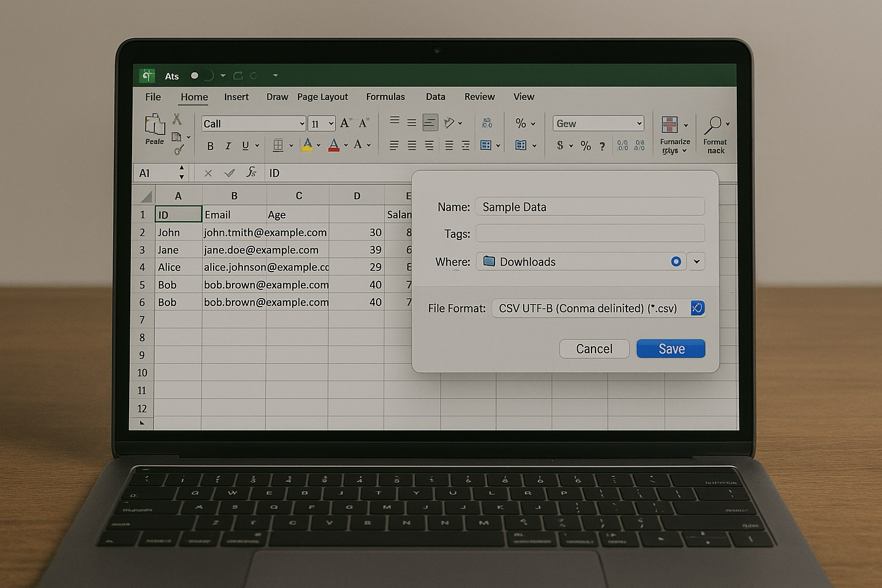
Task: Click the Borders grid icon
Action: pos(279,145)
